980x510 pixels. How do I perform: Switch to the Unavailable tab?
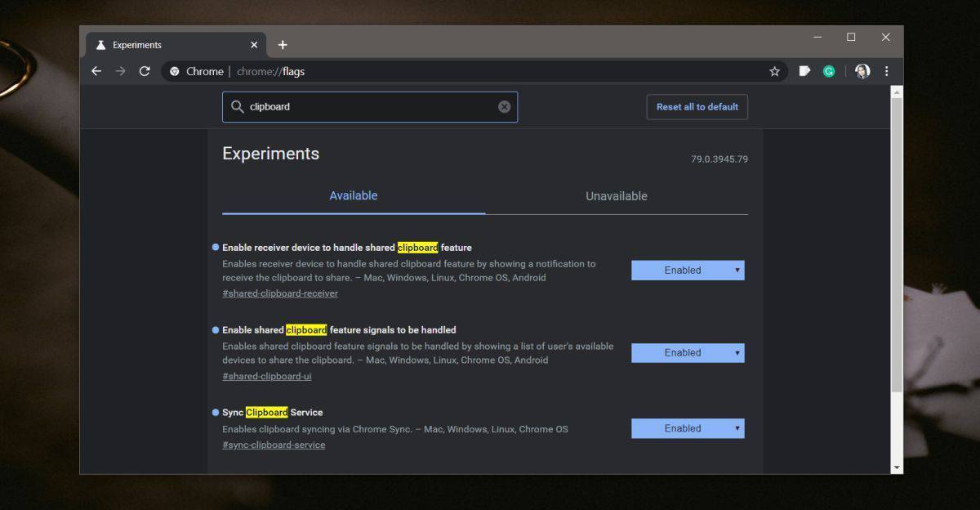[x=616, y=195]
